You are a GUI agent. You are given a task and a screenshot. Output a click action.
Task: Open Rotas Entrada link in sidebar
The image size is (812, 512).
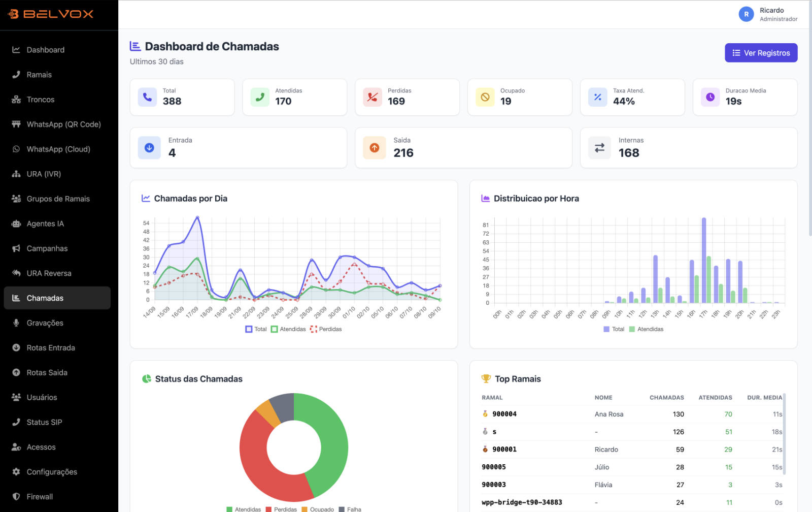tap(57, 348)
